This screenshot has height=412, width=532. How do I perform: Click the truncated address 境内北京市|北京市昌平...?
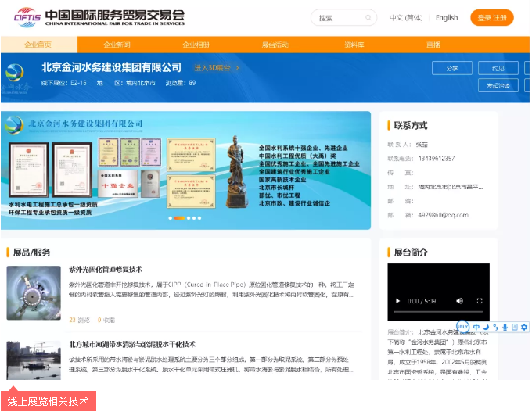pyautogui.click(x=450, y=187)
